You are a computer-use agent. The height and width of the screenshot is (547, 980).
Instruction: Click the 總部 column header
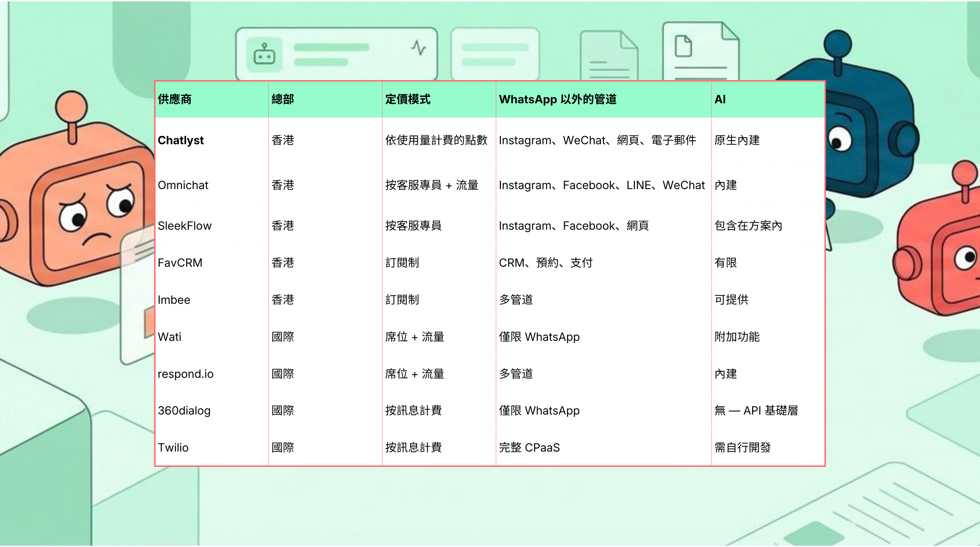tap(325, 99)
